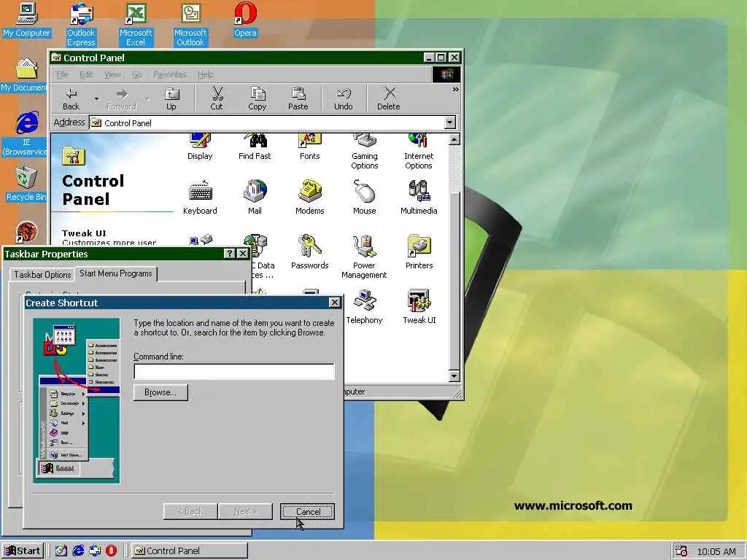This screenshot has width=747, height=560.
Task: Select Microsoft Excel desktop shortcut
Action: tap(136, 25)
